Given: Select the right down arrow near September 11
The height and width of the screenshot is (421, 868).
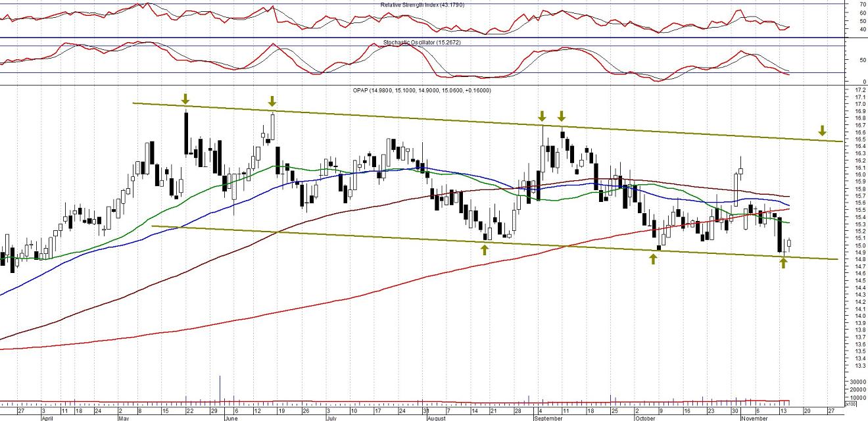Looking at the screenshot, I should coord(562,116).
